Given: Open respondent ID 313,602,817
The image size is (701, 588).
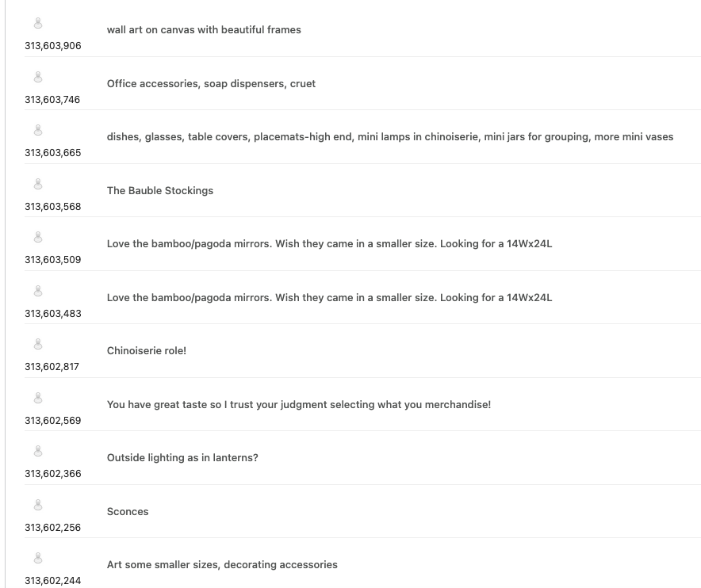Looking at the screenshot, I should click(x=52, y=367).
